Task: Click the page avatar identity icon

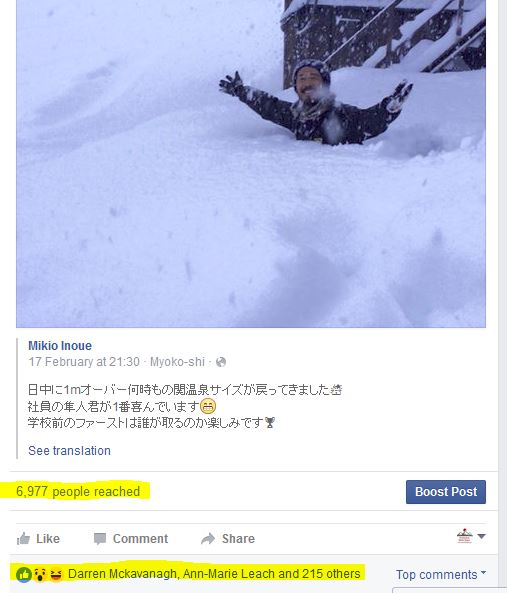Action: (465, 536)
